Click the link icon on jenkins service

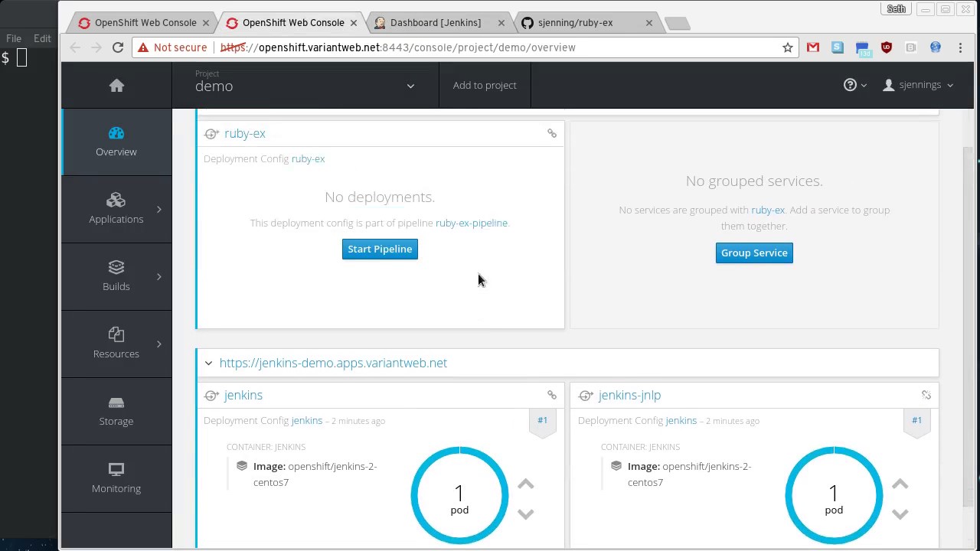pos(552,395)
